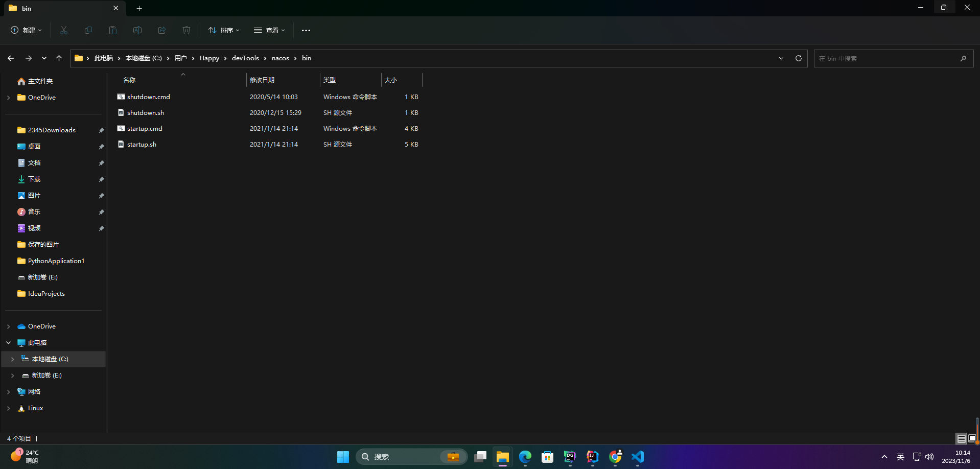Switch to large icons view layout
980x469 pixels.
pos(972,438)
